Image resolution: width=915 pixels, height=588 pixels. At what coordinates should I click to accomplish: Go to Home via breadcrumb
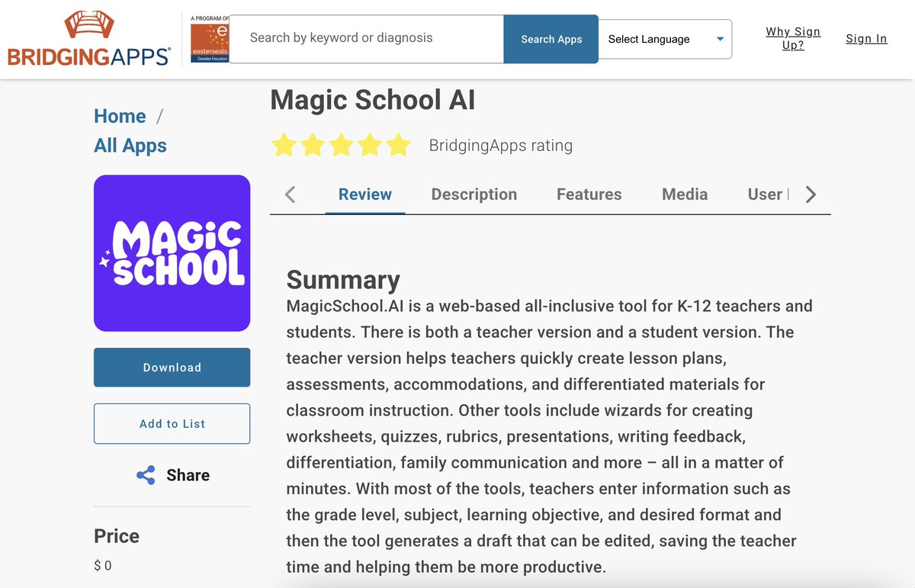[x=120, y=116]
